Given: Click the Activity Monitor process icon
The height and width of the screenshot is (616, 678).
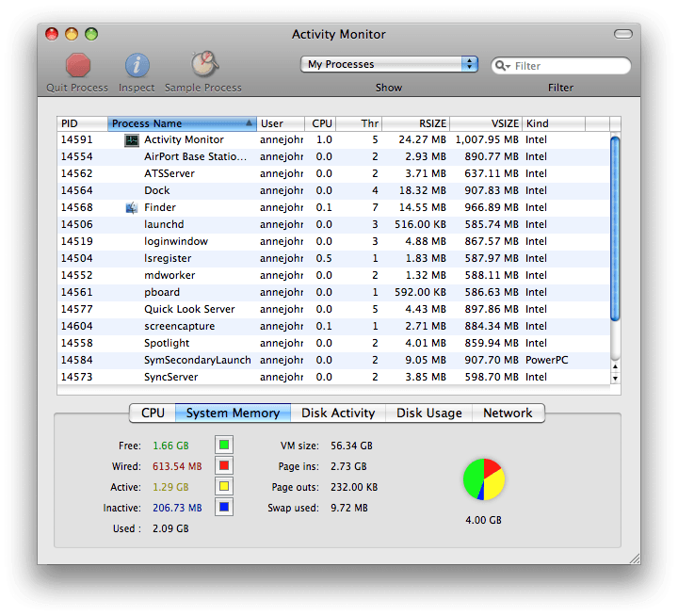Looking at the screenshot, I should pos(132,139).
